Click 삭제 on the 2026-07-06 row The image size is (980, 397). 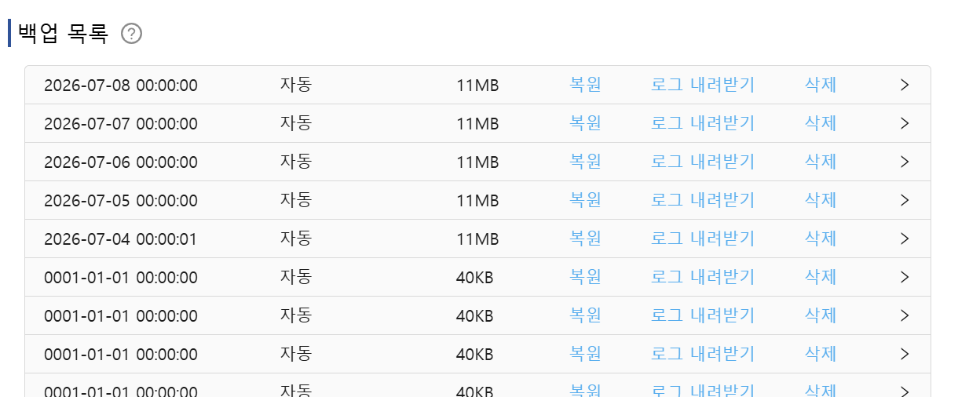821,162
